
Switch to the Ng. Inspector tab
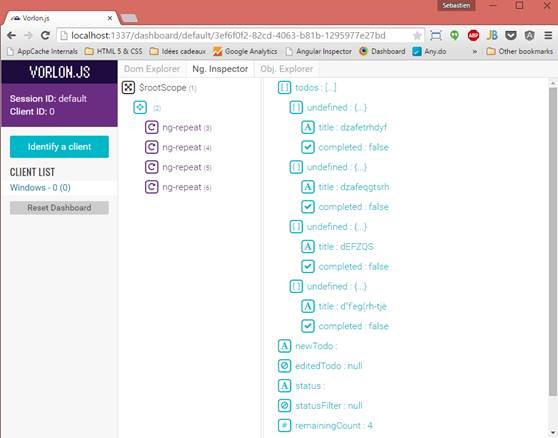pos(220,69)
